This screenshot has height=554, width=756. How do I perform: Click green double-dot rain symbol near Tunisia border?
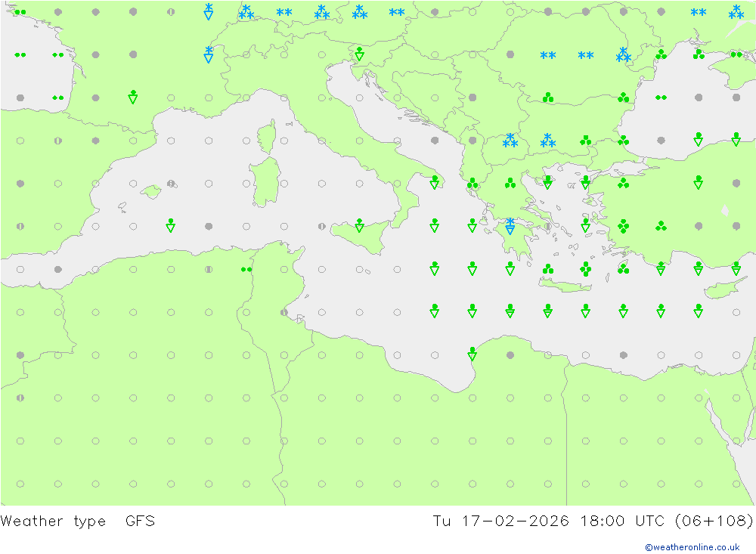pyautogui.click(x=246, y=269)
